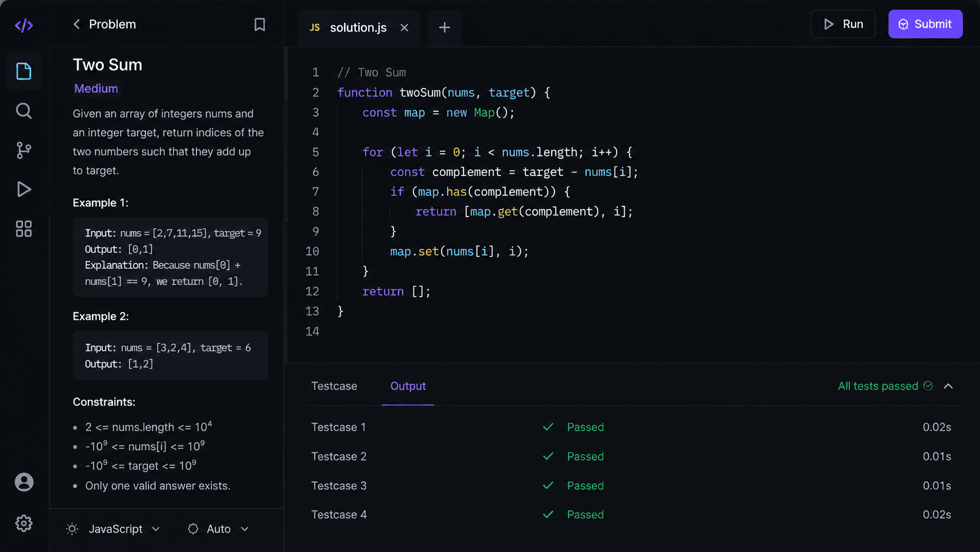The height and width of the screenshot is (552, 980).
Task: Bookmark the Two Sum problem
Action: (x=260, y=24)
